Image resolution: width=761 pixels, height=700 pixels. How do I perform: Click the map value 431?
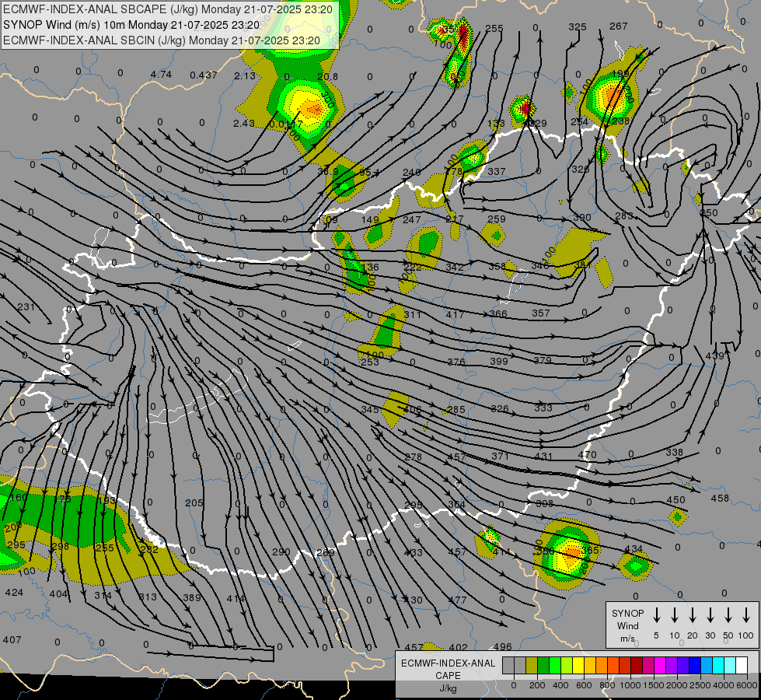click(x=543, y=456)
